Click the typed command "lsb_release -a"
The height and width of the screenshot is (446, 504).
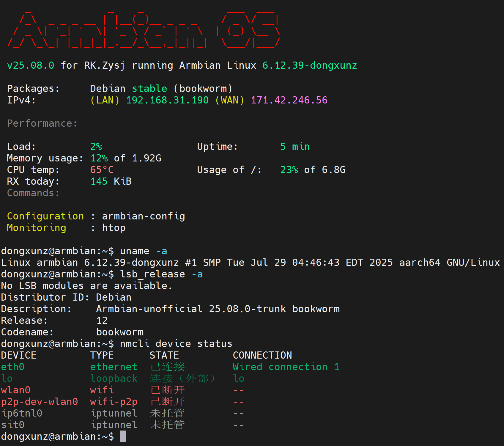[161, 274]
